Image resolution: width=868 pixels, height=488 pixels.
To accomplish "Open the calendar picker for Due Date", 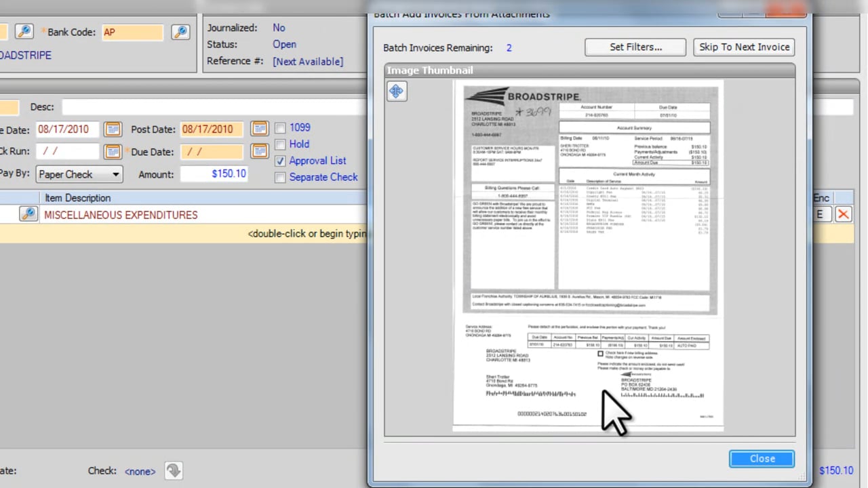I will pos(259,151).
